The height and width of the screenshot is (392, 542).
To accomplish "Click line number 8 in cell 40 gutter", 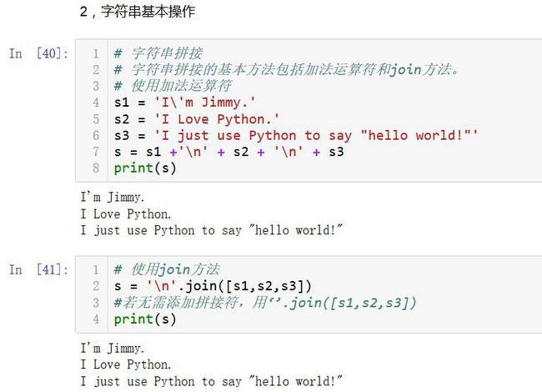I will (x=96, y=168).
